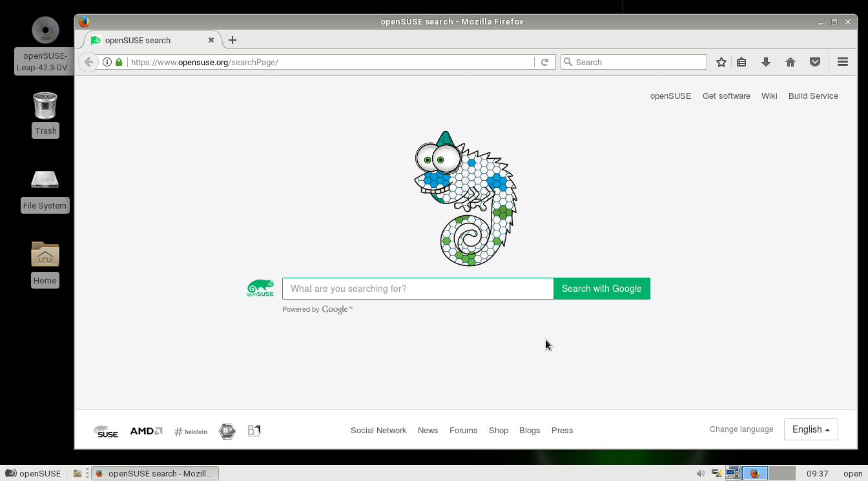Close the openSUSE search tab
Screen dimensions: 868x481
click(x=211, y=40)
